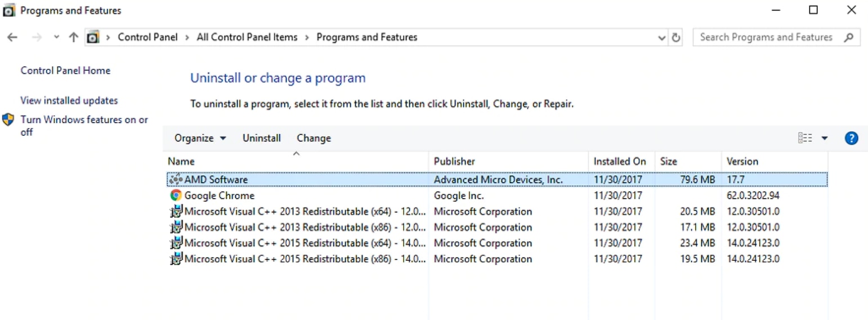The image size is (868, 320).
Task: Click the Change toolbar button
Action: pos(314,138)
